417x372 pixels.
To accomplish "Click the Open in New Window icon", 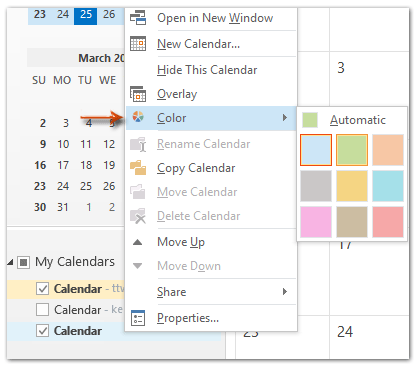I will point(138,18).
